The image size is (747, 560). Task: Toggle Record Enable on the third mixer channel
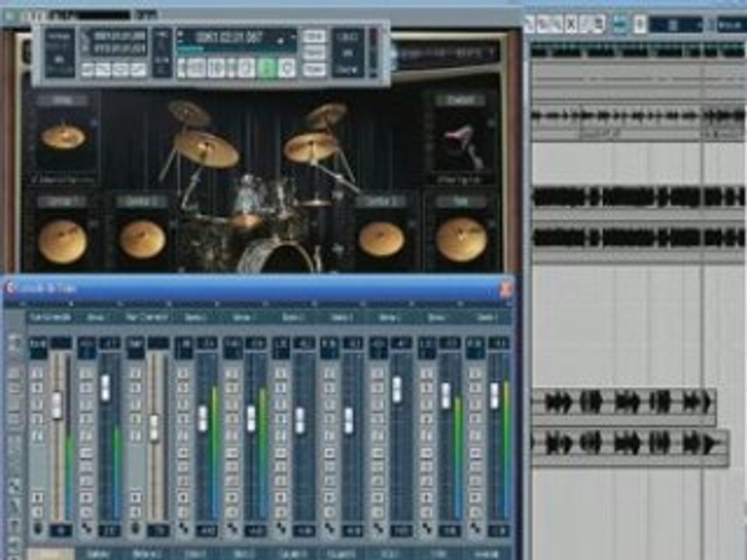coord(135,498)
